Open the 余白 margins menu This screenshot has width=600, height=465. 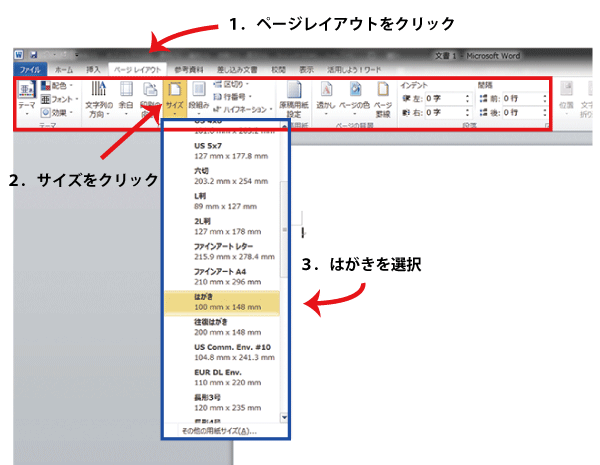[126, 98]
